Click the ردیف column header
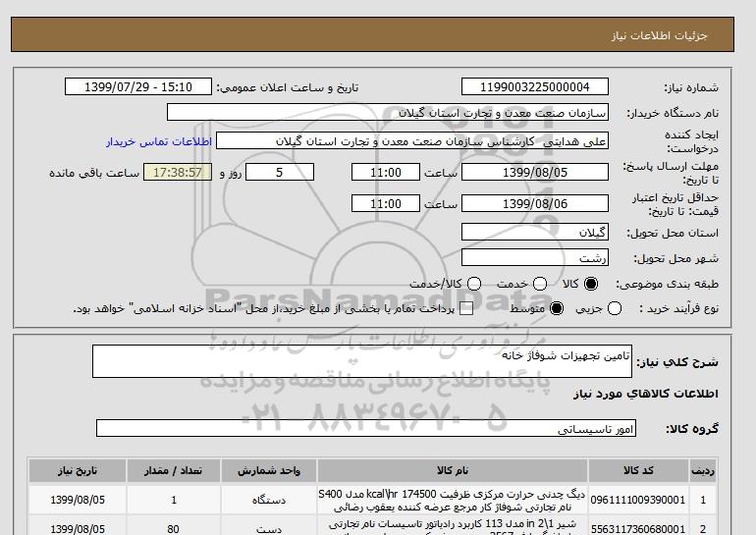 703,470
